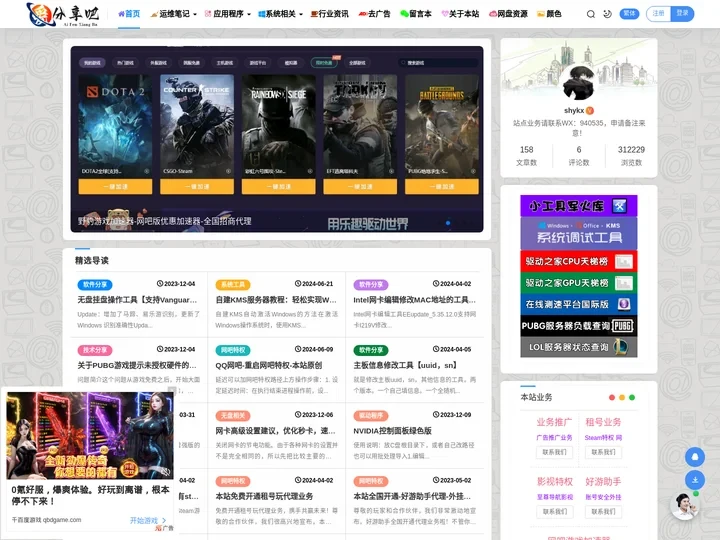The image size is (720, 540).
Task: Open the 去广告 menu item
Action: point(374,14)
